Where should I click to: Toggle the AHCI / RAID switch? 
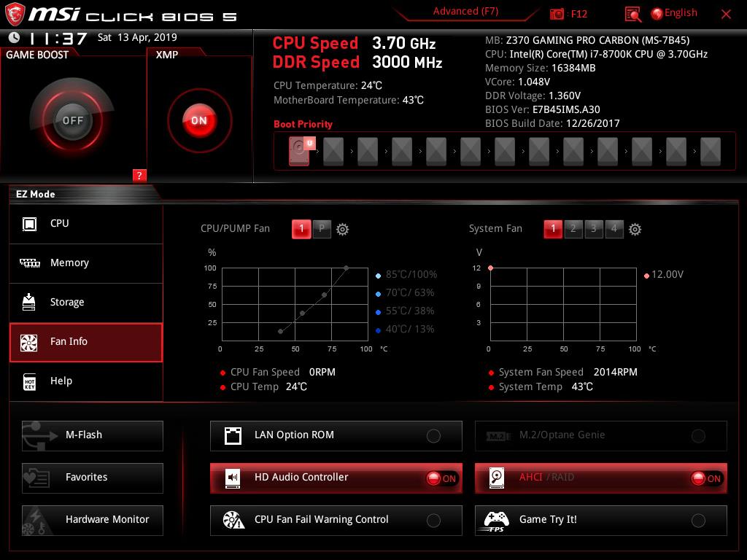pyautogui.click(x=706, y=478)
